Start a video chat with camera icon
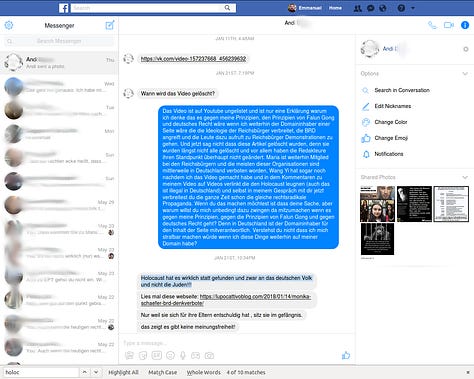Viewport: 474px width, 379px height. point(449,25)
